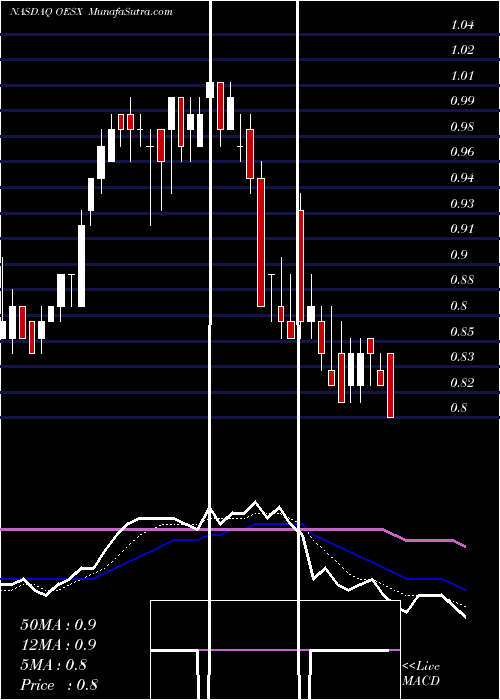This screenshot has height=700, width=500.
Task: Select the 0.85 price axis label
Action: pos(462,332)
